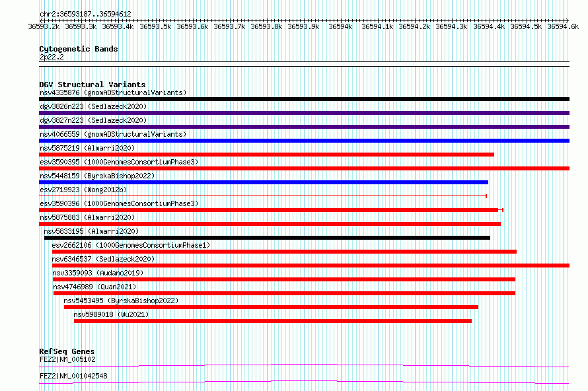Click ruler position 36593.3k

(81, 26)
